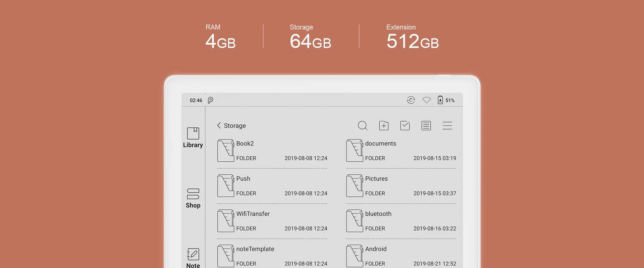Image resolution: width=644 pixels, height=268 pixels.
Task: Open the documents folder
Action: 401,151
